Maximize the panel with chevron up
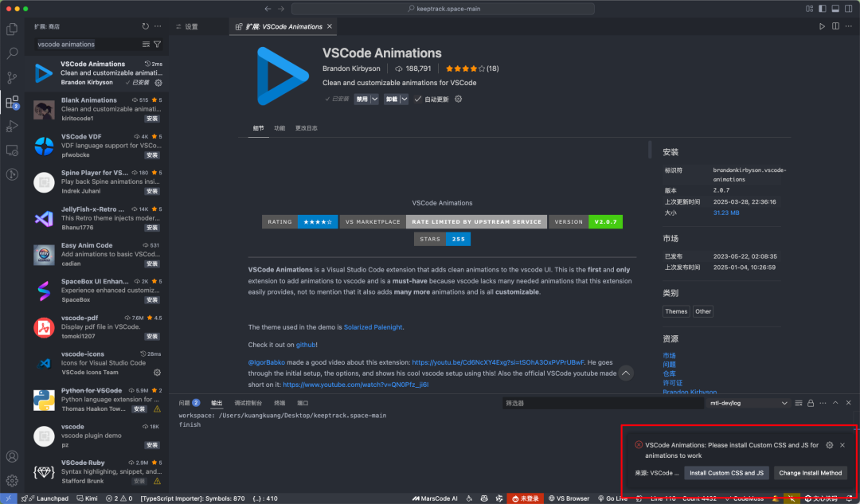The image size is (860, 504). click(x=835, y=403)
